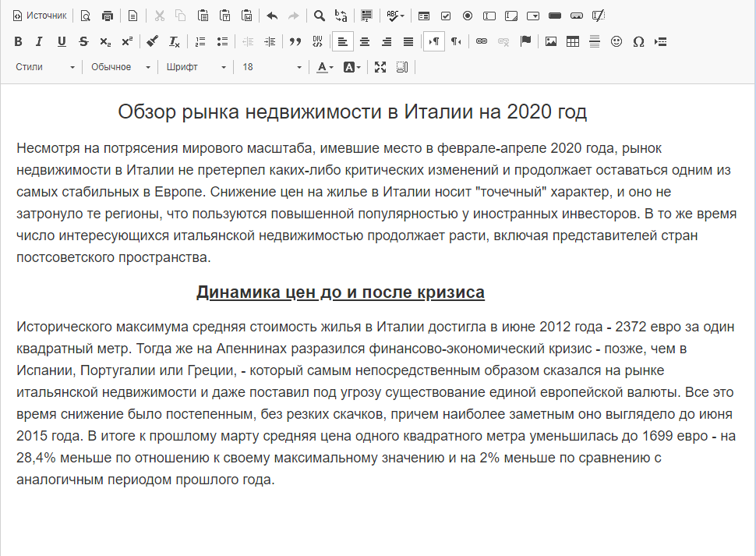
Task: Insert an image button
Action: [577, 16]
